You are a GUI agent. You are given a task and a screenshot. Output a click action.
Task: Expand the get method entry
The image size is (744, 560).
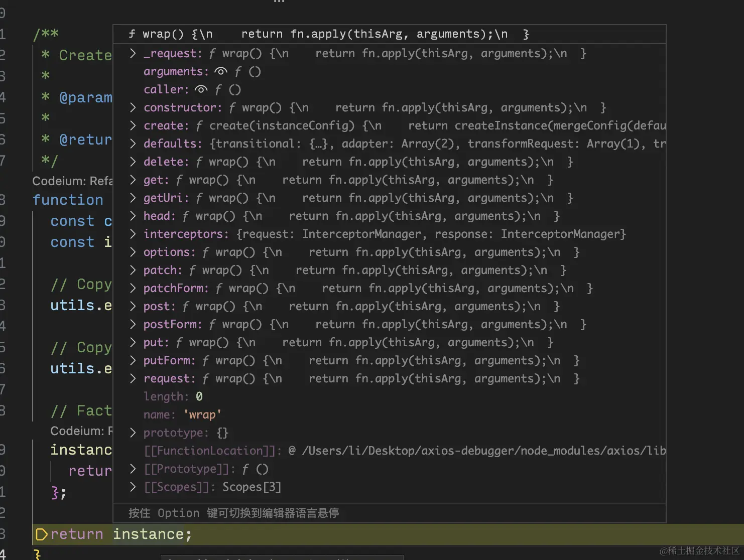(x=133, y=180)
